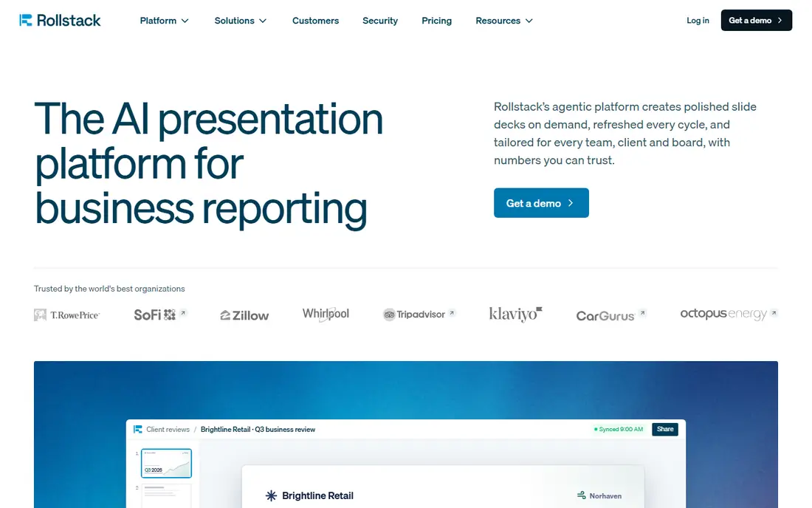This screenshot has width=812, height=508.
Task: Click the Client reviews breadcrumb
Action: coord(168,429)
